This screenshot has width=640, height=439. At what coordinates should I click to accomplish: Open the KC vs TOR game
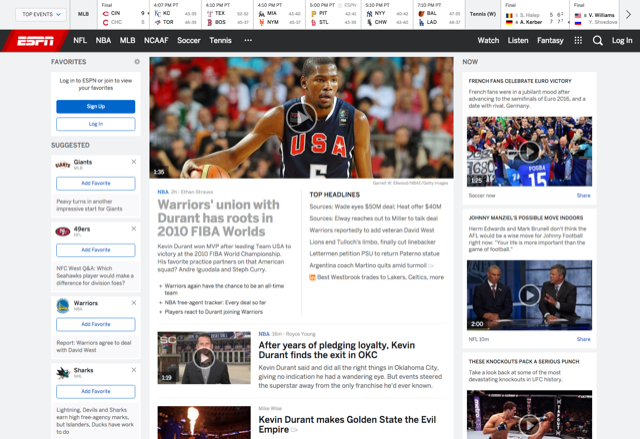pos(176,15)
